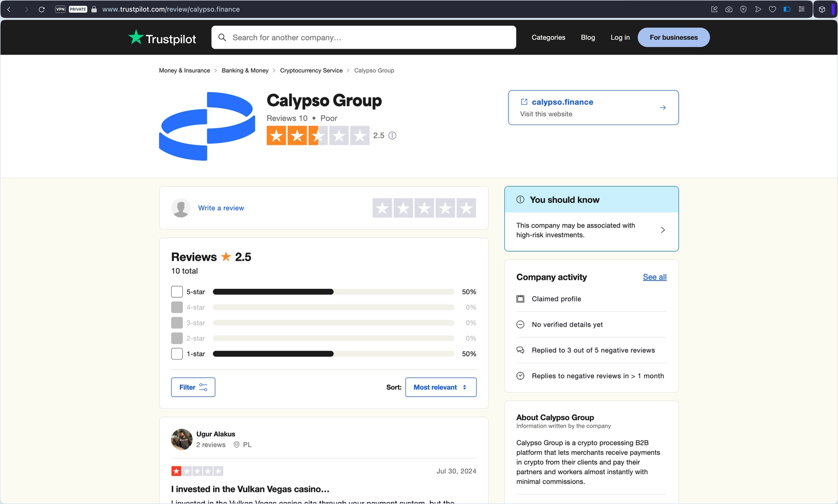The image size is (838, 504).
Task: Expand the high-risk investments notice
Action: pyautogui.click(x=663, y=230)
